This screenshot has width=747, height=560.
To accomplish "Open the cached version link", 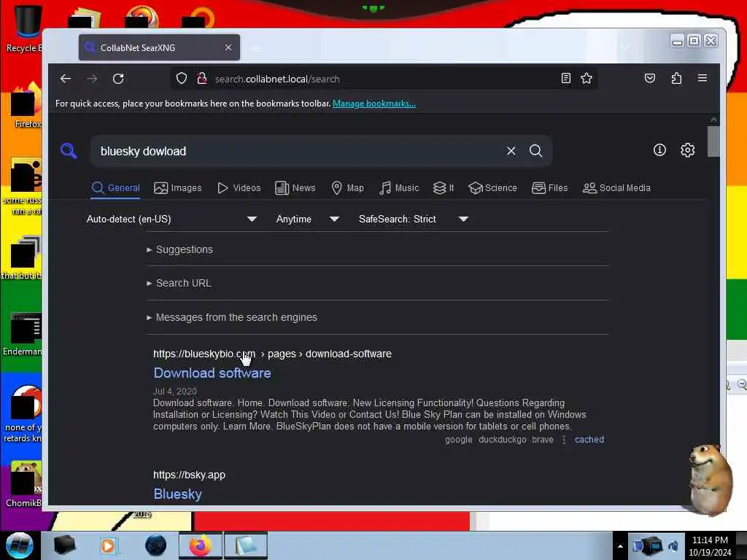I will 589,440.
